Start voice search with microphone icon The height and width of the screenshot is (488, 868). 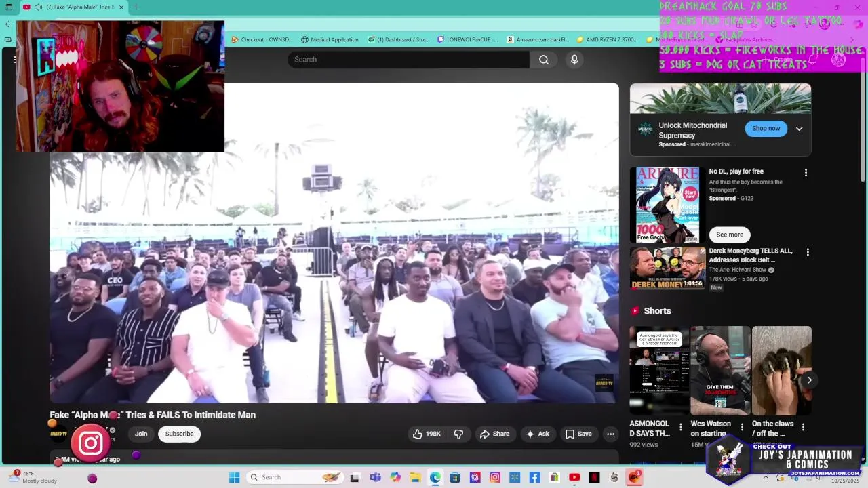pos(574,60)
